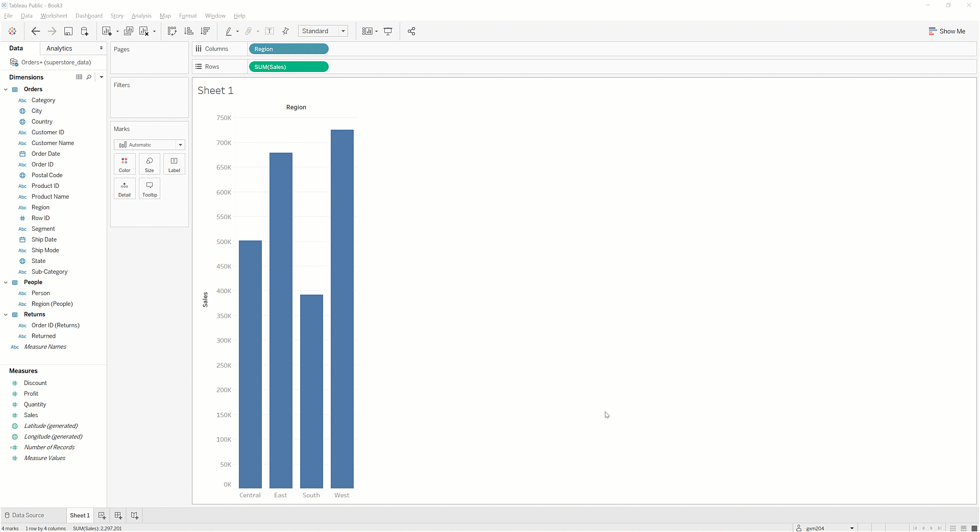Click the Swap Rows and Columns icon
Screen dimensions: 980x532
172,31
